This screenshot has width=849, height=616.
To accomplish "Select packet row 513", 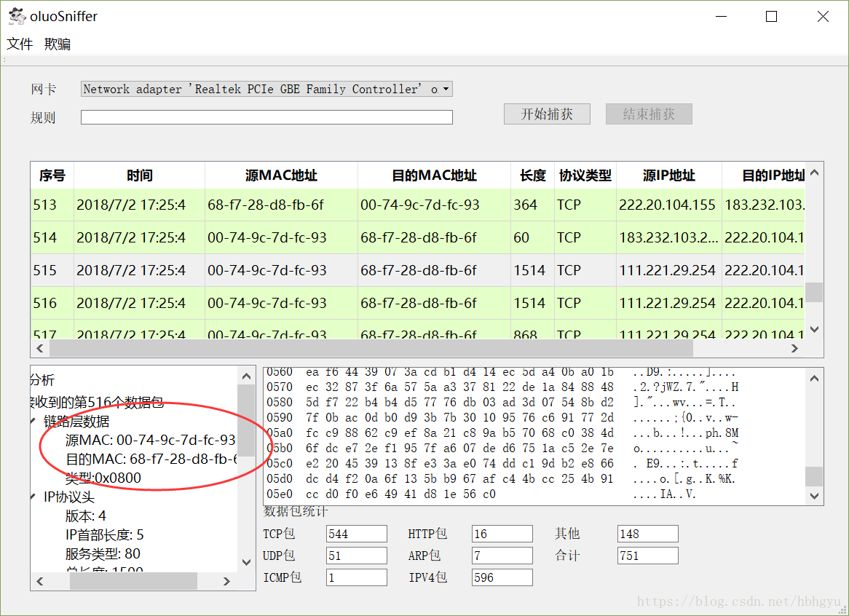I will point(417,205).
